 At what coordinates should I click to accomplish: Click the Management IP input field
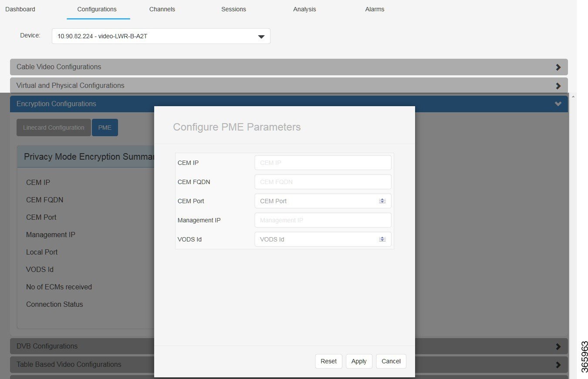tap(322, 220)
